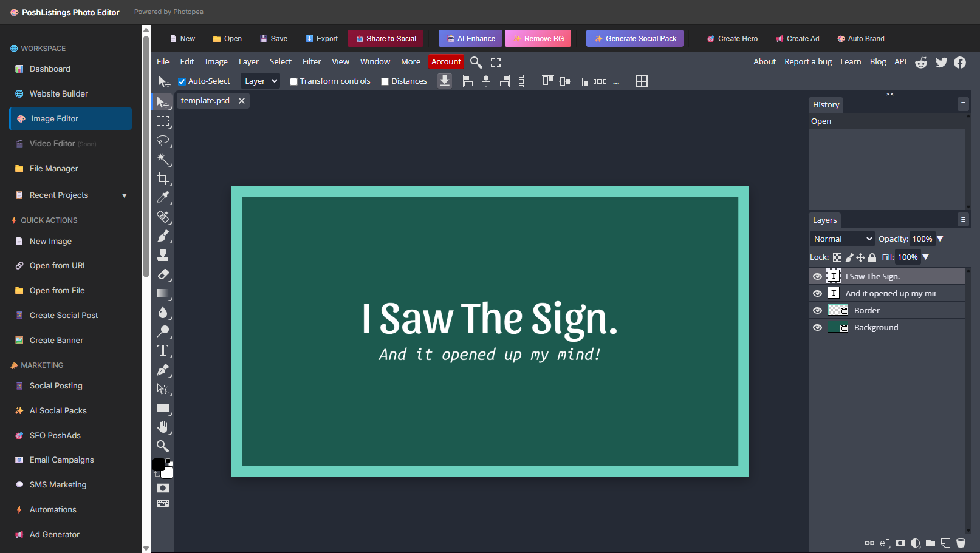The image size is (980, 553).
Task: Select the Background layer thumbnail
Action: pos(838,327)
